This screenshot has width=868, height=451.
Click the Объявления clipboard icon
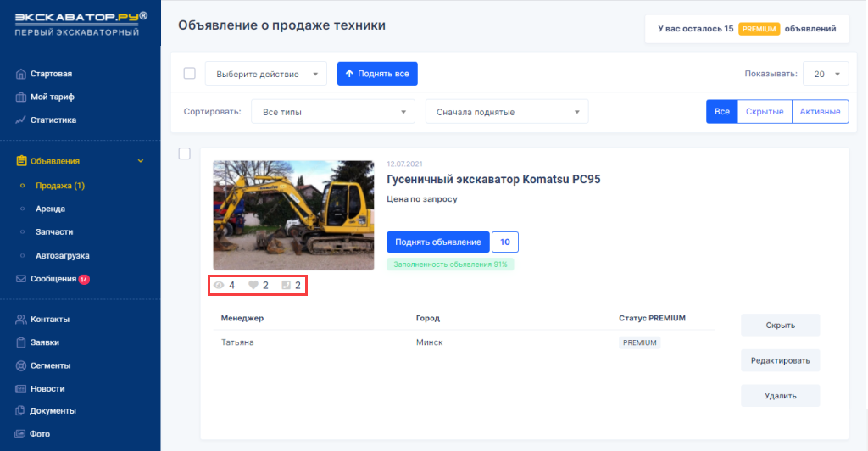point(21,161)
